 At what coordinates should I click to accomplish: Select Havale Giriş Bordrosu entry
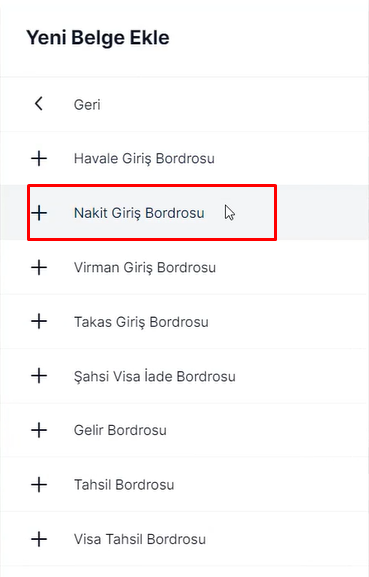pyautogui.click(x=144, y=159)
